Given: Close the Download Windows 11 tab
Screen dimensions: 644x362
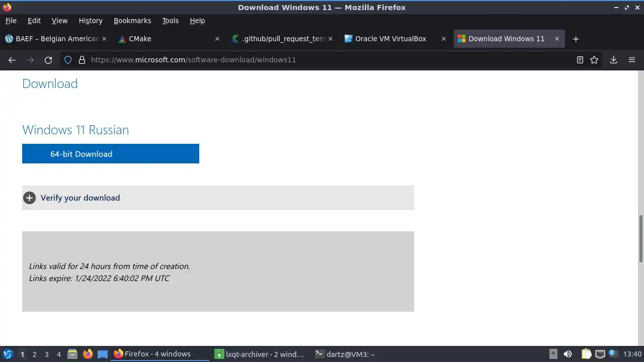Looking at the screenshot, I should (557, 39).
